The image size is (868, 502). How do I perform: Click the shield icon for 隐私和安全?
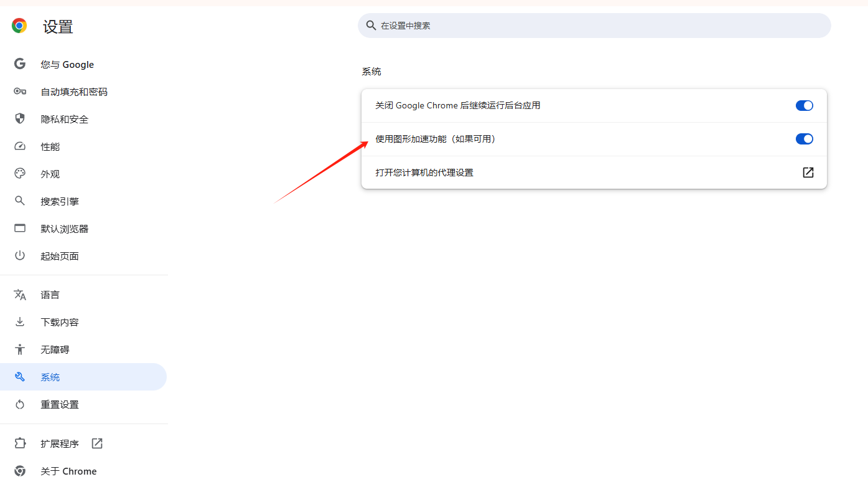click(20, 119)
